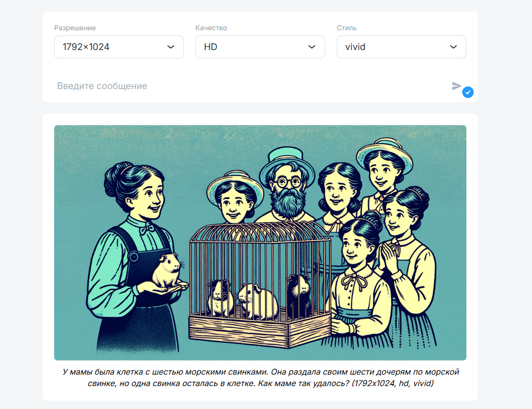Open the Разрешение dropdown showing 1792×1024
Viewport: 532px width, 409px height.
click(119, 47)
